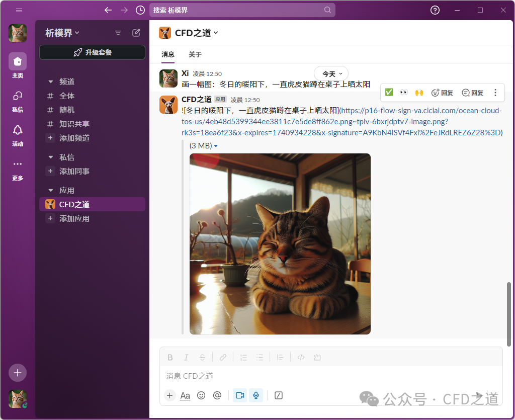
Task: Toggle code block formatting
Action: click(317, 357)
